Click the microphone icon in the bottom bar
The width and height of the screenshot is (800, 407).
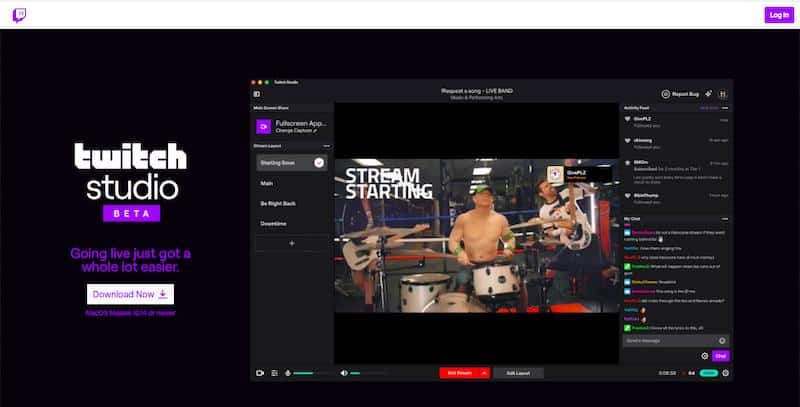point(288,373)
